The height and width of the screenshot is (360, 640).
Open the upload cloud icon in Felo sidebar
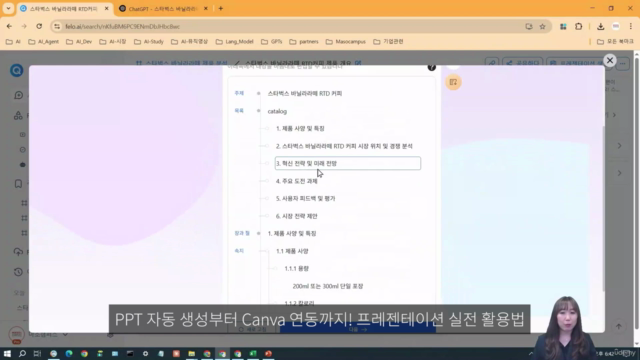(x=18, y=252)
